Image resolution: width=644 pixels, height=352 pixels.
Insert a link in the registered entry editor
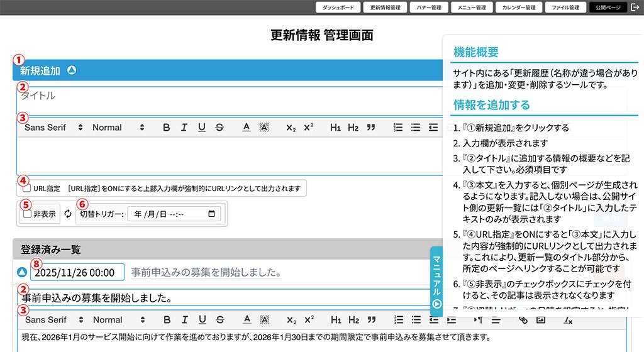(523, 320)
